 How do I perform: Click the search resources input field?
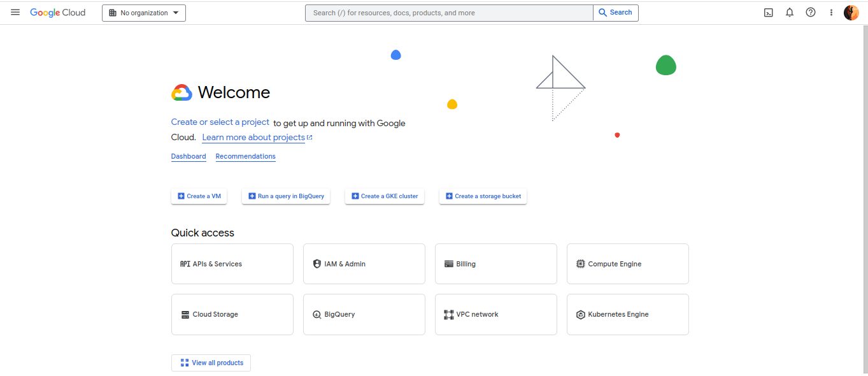pos(449,12)
